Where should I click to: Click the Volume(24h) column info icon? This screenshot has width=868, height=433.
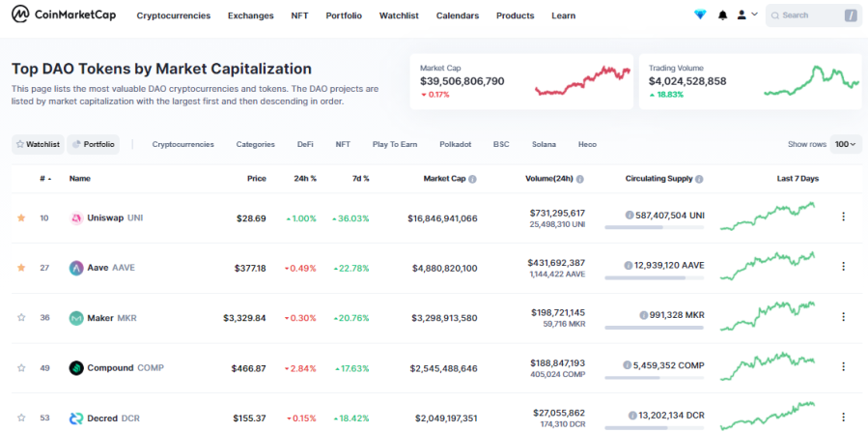tap(579, 179)
